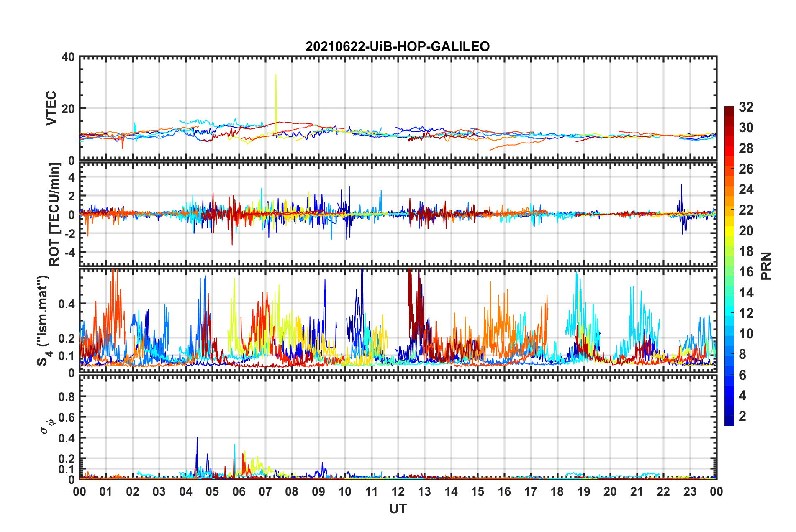Click the 40 tick label on the VTEC axis
Screen dimensions: 796x532
[x=68, y=57]
